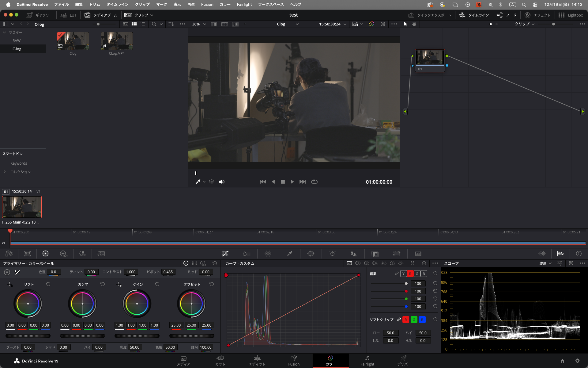588x368 pixels.
Task: Toggle soft clip green channel button
Action: tap(414, 320)
